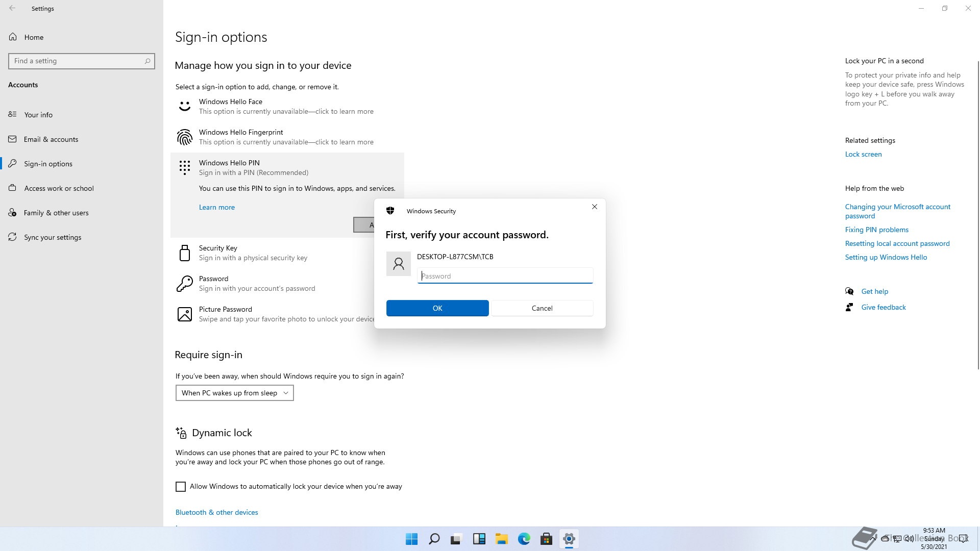This screenshot has height=551, width=980.
Task: Open taskbar Search magnifier
Action: (x=434, y=539)
